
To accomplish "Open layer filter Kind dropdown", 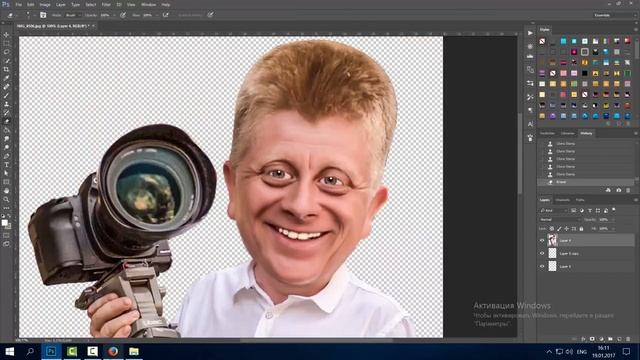I will point(553,211).
